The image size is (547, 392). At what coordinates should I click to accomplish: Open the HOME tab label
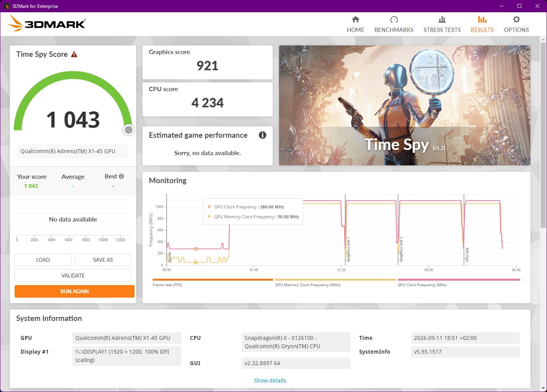coord(356,30)
